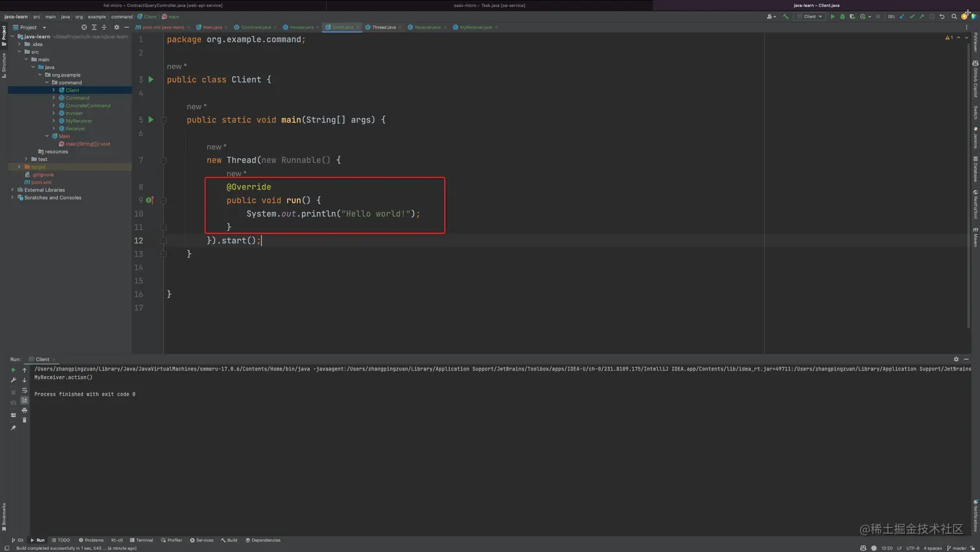980x552 pixels.
Task: Expand the test folder node
Action: point(27,159)
